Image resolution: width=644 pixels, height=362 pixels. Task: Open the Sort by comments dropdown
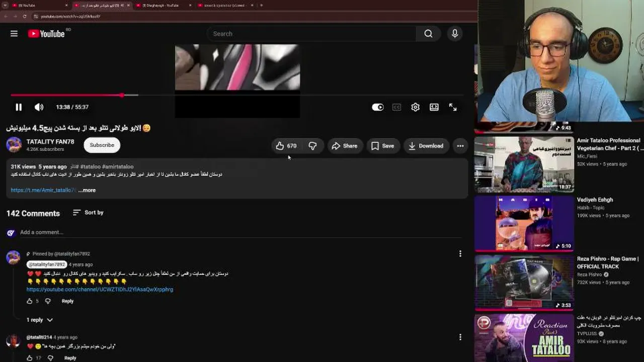(88, 213)
